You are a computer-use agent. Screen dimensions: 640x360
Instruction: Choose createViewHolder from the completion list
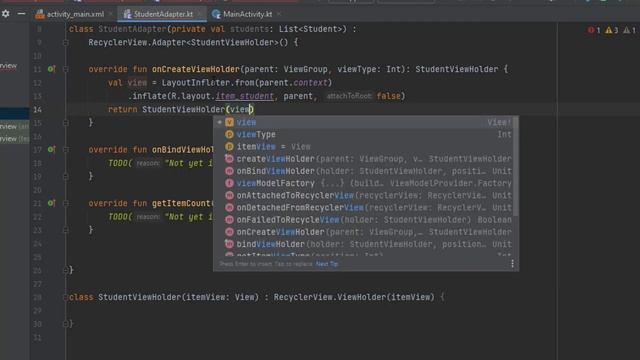364,159
